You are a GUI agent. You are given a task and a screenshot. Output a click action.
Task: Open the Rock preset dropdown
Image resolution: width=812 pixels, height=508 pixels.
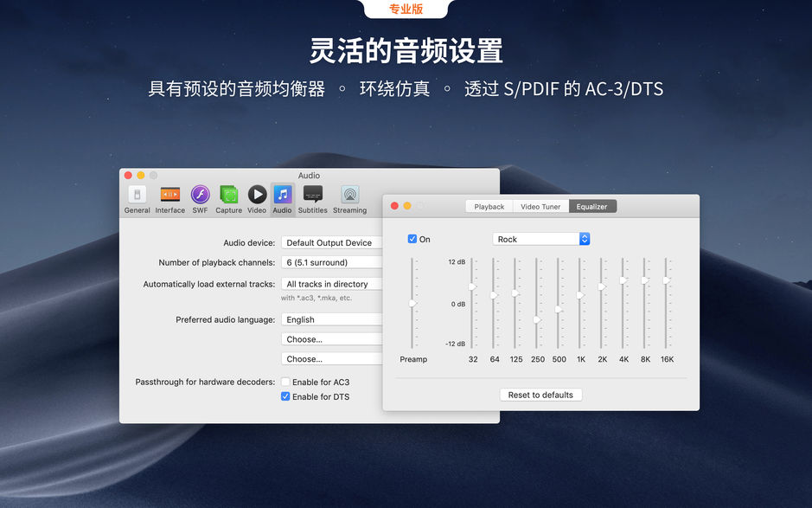541,239
